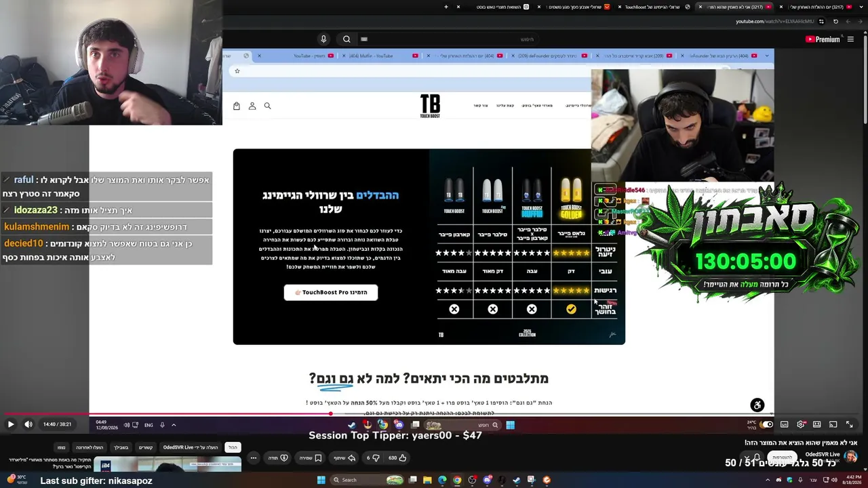Viewport: 868px width, 488px height.
Task: Open the shopping bag cart on TouchBoost site
Action: point(237,106)
